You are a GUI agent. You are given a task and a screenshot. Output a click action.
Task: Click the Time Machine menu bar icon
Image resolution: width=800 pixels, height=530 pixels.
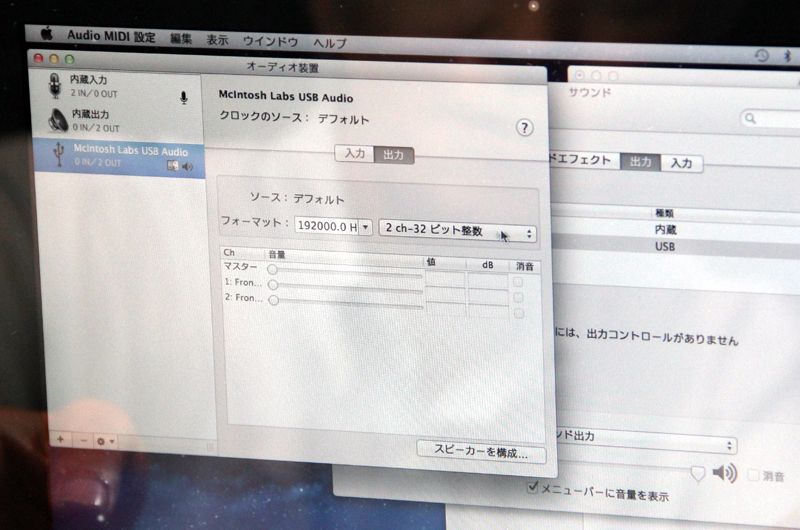[x=762, y=55]
